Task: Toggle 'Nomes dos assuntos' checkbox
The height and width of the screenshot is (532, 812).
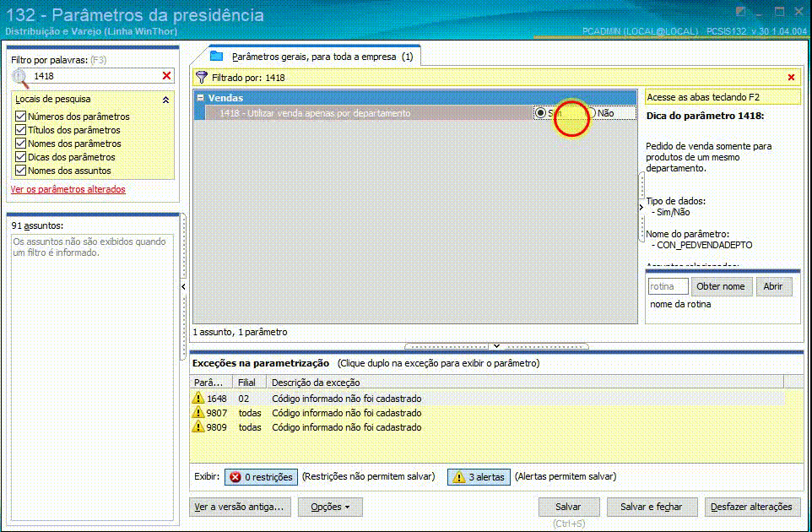Action: tap(21, 170)
